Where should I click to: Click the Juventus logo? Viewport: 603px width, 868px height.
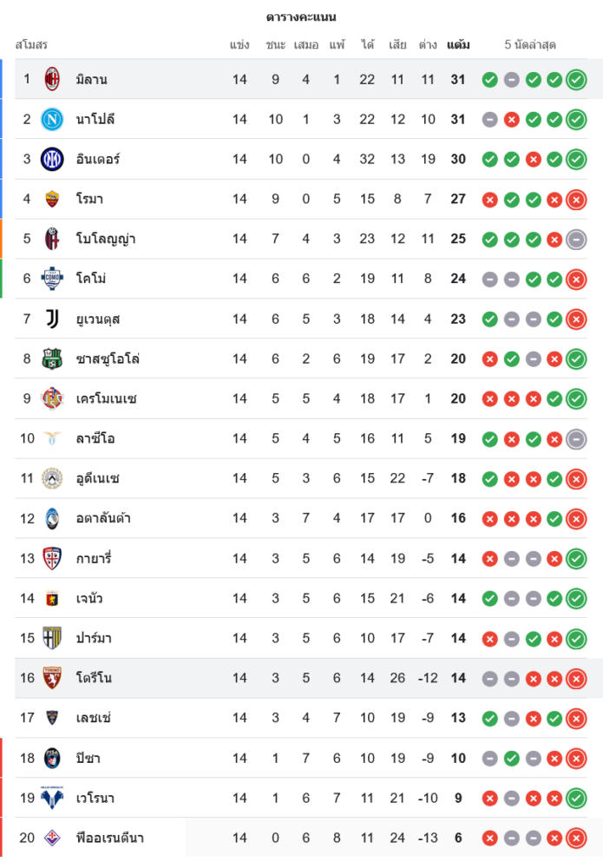[x=52, y=319]
